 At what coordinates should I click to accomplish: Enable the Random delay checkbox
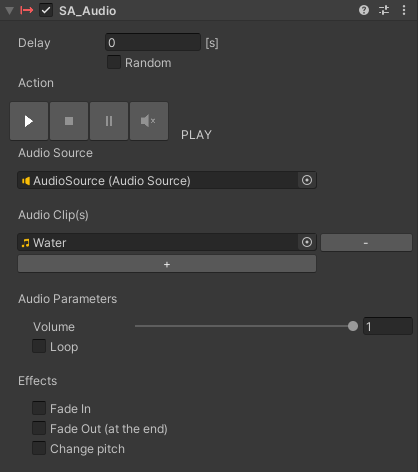click(x=114, y=62)
